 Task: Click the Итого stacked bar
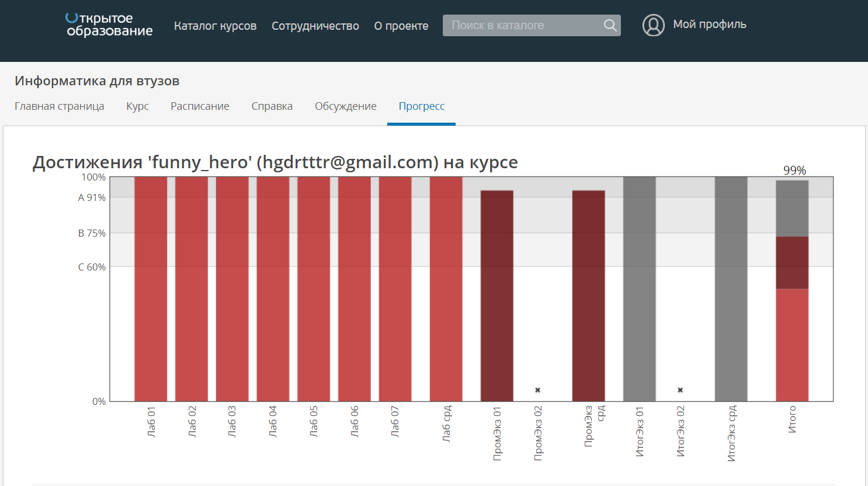pos(792,292)
